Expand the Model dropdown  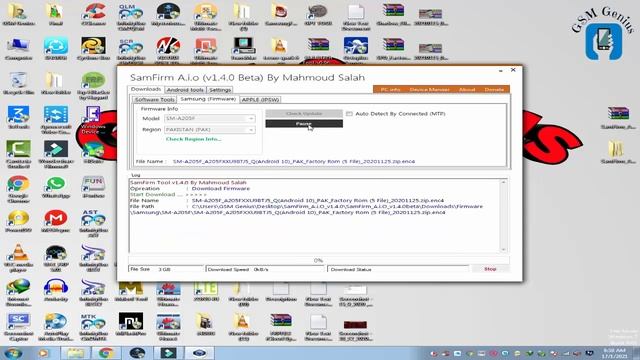251,118
